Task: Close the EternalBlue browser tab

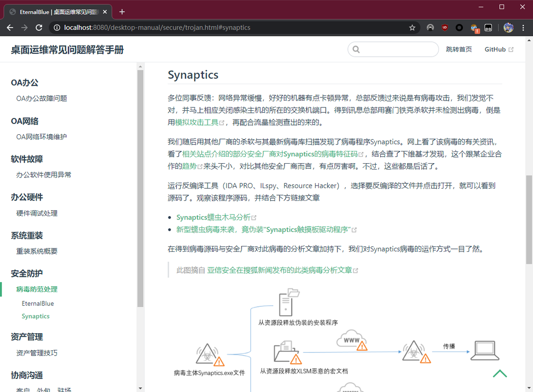Action: [105, 12]
